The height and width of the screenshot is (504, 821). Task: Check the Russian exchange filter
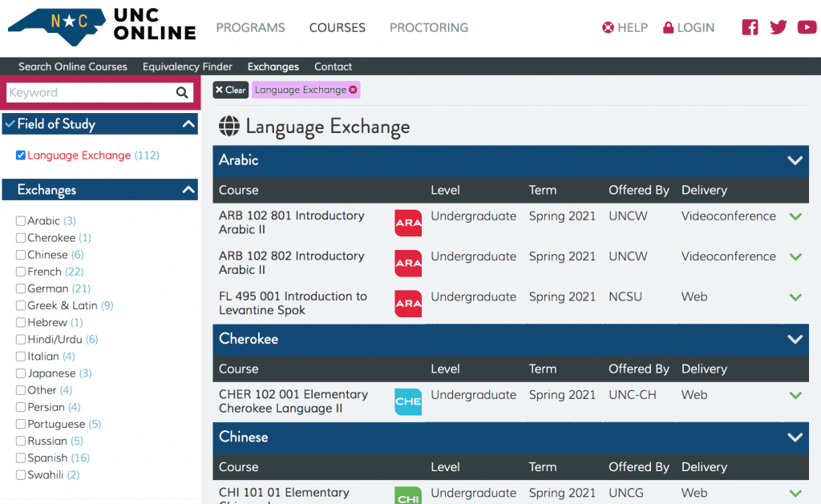pos(20,441)
